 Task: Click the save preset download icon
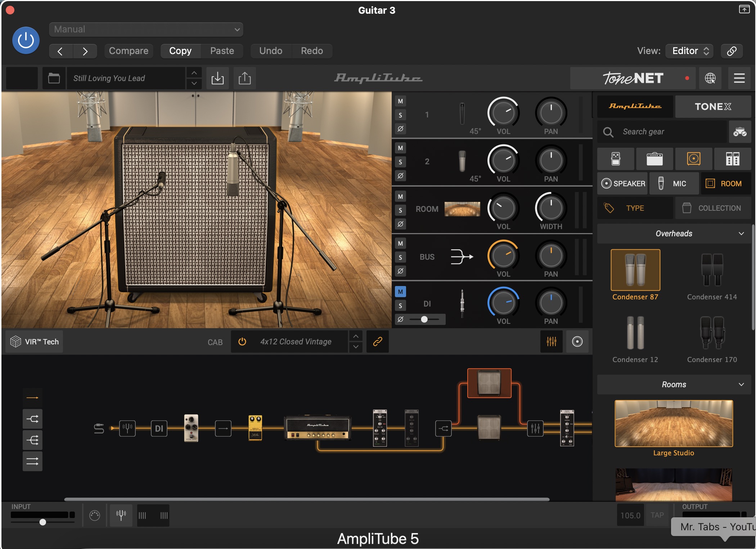pyautogui.click(x=217, y=78)
